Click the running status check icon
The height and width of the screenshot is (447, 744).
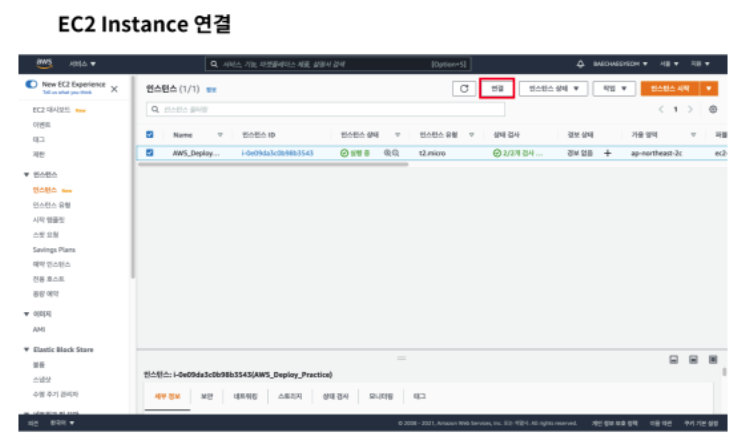coord(344,153)
